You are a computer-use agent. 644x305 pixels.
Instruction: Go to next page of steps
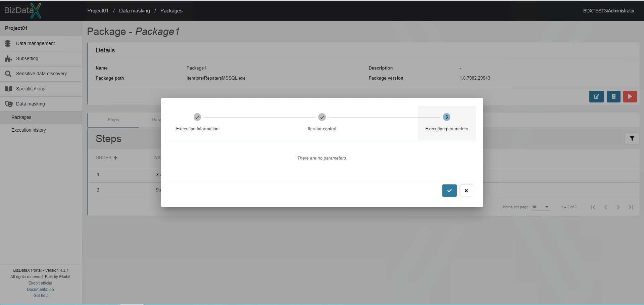[x=618, y=207]
